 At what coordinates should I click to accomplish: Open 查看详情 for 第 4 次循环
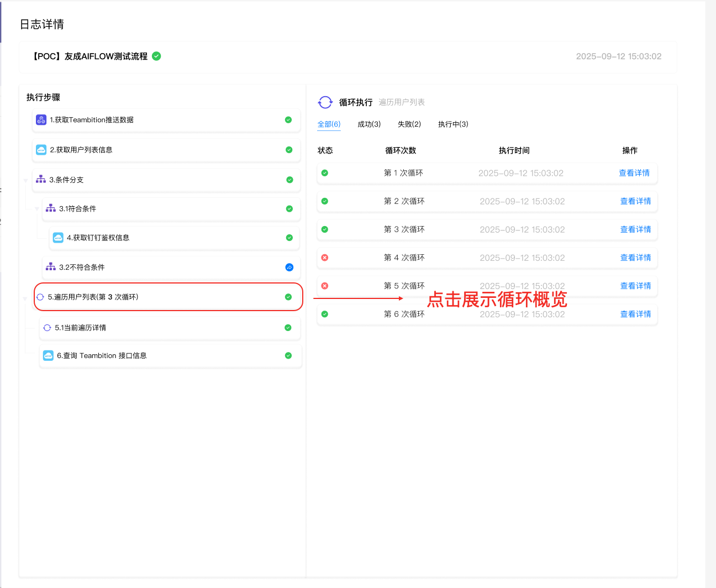click(x=636, y=258)
